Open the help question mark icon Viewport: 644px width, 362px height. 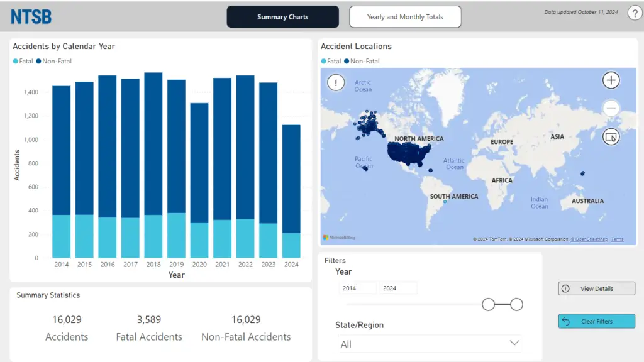pos(635,13)
